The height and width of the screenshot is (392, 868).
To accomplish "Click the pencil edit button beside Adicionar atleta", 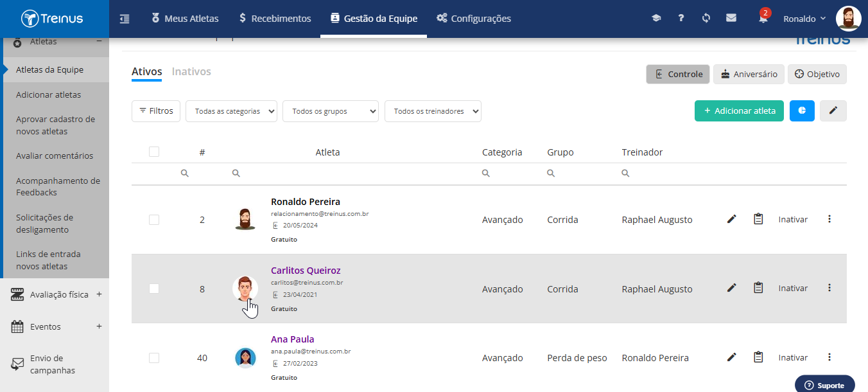I will 833,111.
